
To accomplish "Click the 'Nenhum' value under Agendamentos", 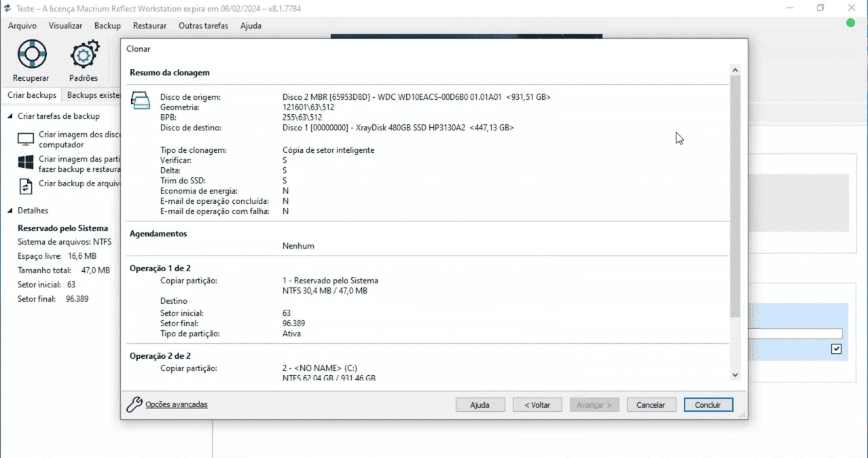I will tap(299, 246).
